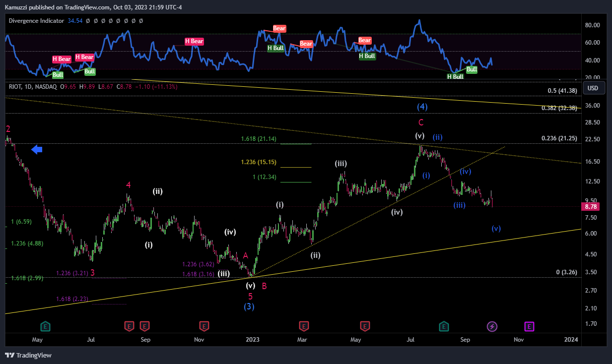Click the 1.70 level on the price scale

coord(591,324)
